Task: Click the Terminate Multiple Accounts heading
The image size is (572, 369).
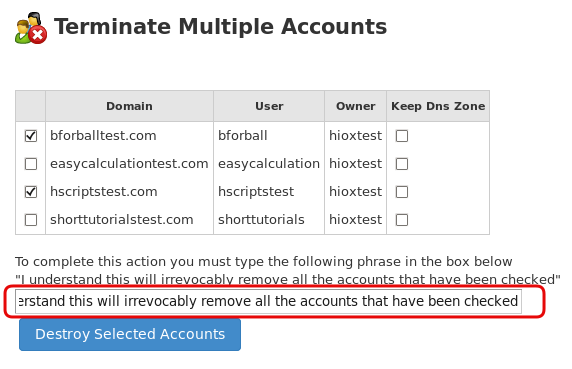Action: [221, 27]
